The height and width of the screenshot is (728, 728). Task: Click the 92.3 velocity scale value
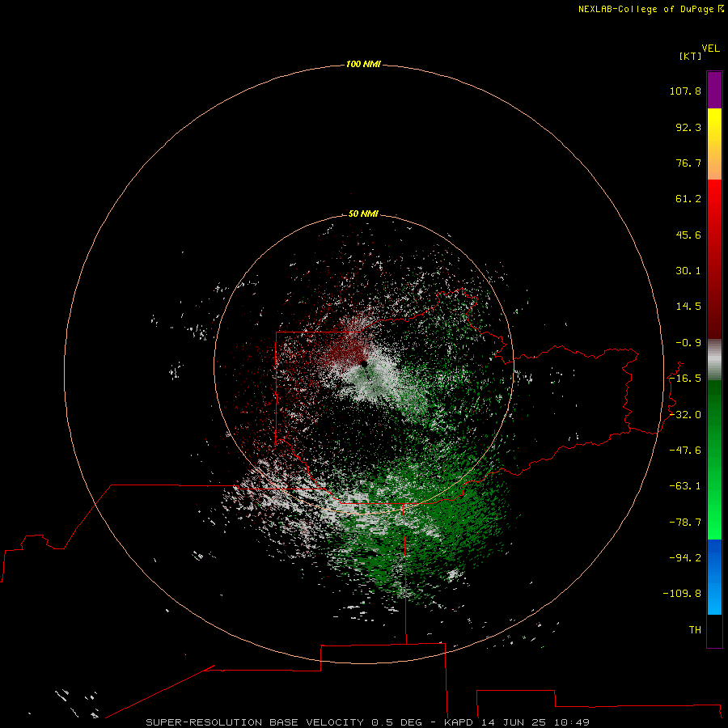pos(688,127)
